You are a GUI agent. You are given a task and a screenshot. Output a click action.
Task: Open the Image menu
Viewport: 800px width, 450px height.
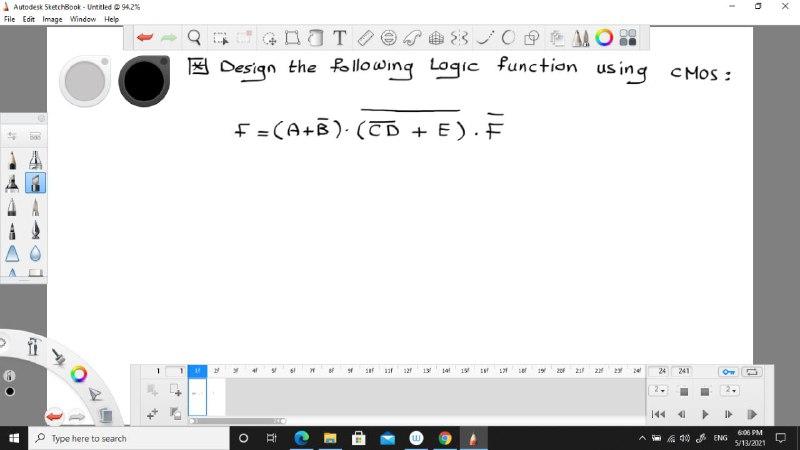coord(52,19)
